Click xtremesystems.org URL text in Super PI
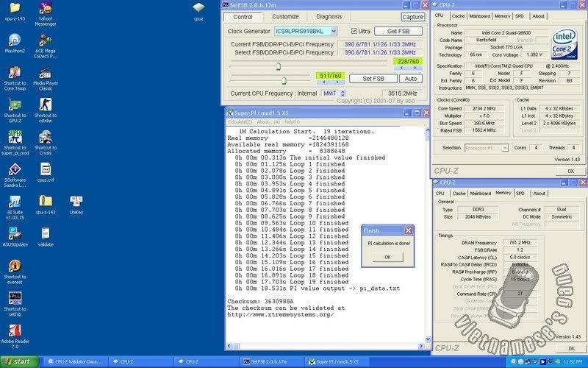The width and height of the screenshot is (588, 368). coord(281,315)
